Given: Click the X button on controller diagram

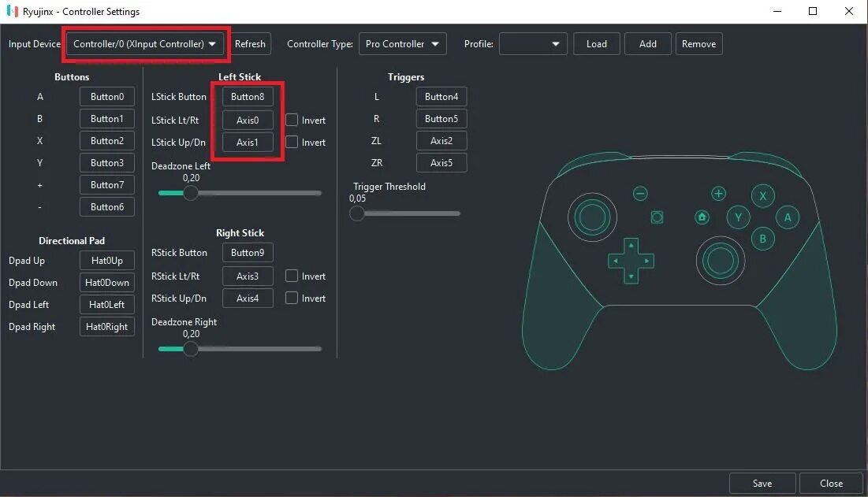Looking at the screenshot, I should [763, 195].
